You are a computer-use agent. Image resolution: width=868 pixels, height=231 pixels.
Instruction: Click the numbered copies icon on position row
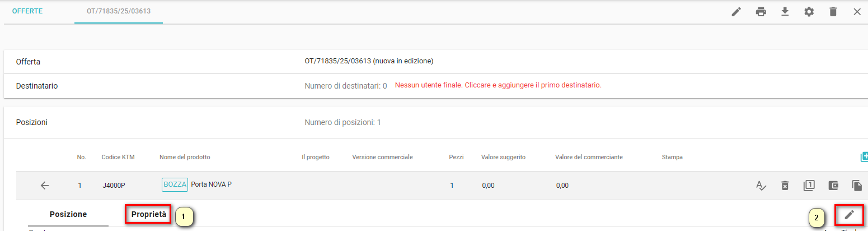click(x=809, y=186)
